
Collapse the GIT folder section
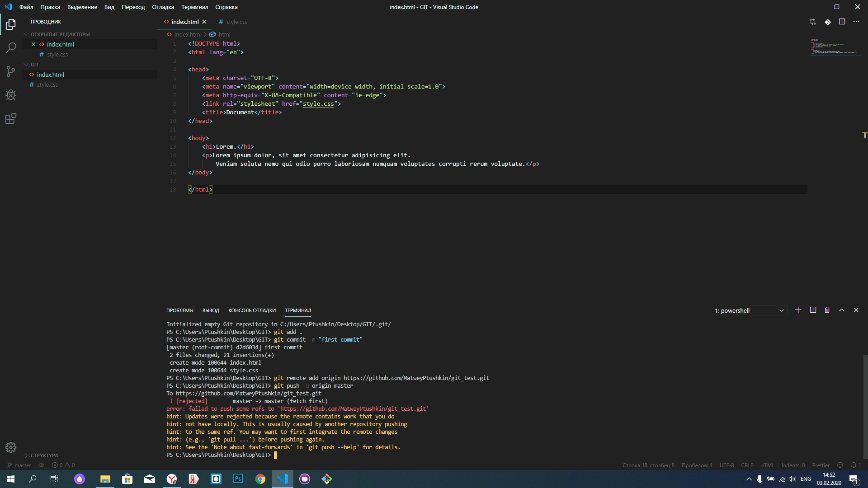point(32,65)
